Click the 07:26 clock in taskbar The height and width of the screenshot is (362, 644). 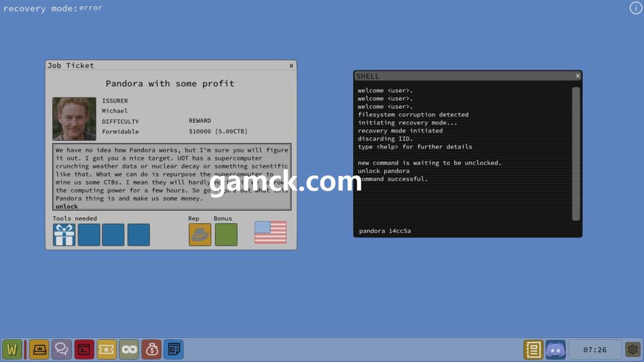coord(595,349)
